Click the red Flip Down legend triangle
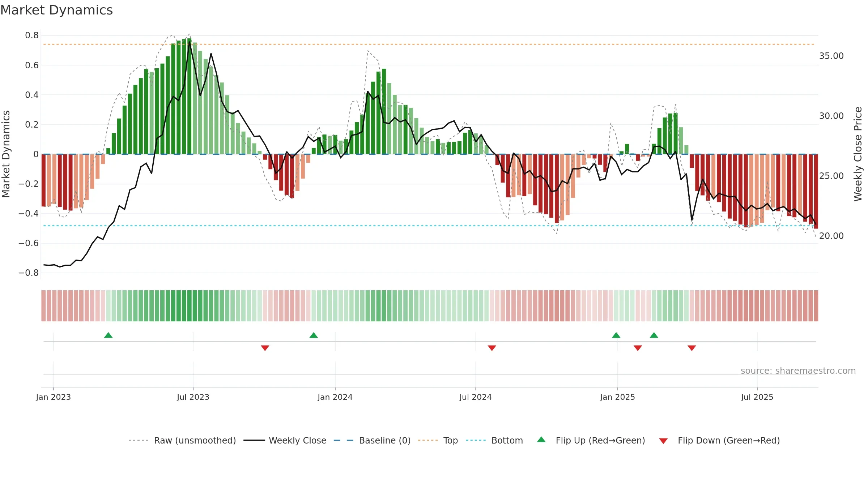This screenshot has width=868, height=488. [x=663, y=441]
